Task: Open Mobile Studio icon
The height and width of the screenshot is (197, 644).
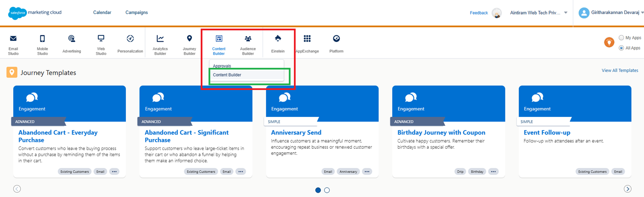Action: click(42, 39)
